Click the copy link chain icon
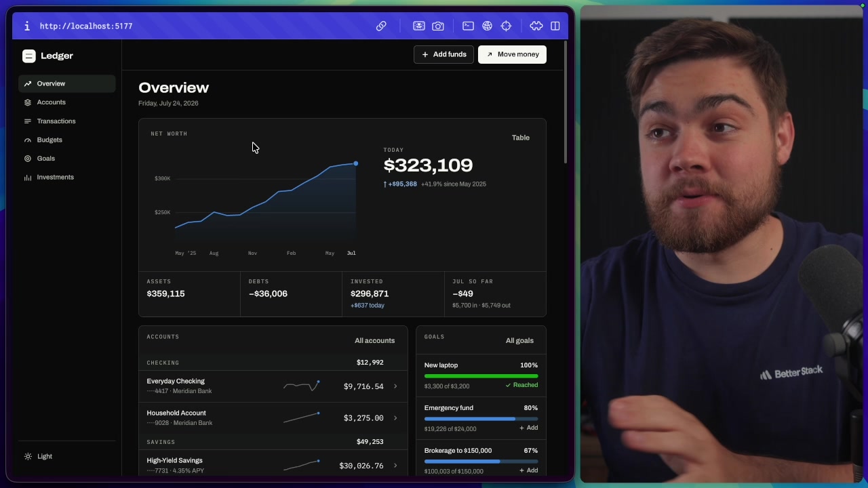868x488 pixels. pyautogui.click(x=381, y=26)
